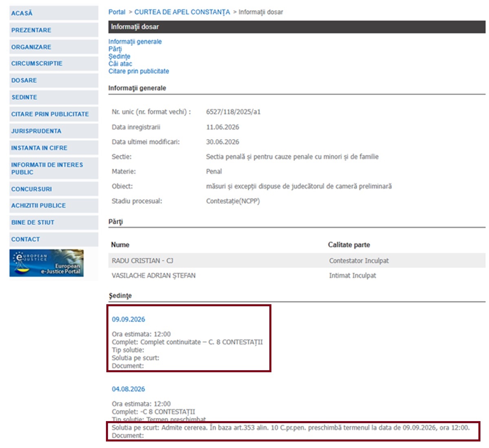Click the Portal breadcrumb link
Image resolution: width=489 pixels, height=448 pixels.
point(117,12)
